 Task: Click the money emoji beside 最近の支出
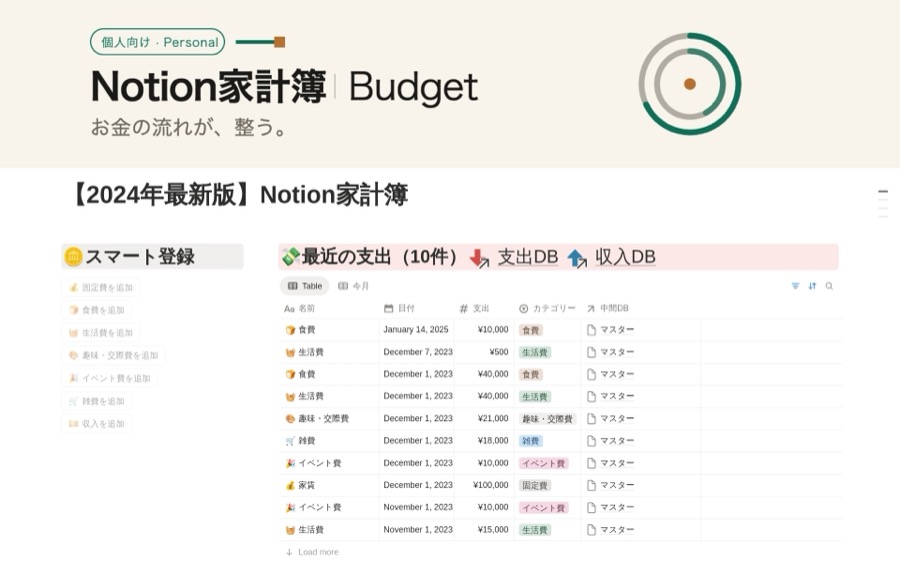click(290, 257)
